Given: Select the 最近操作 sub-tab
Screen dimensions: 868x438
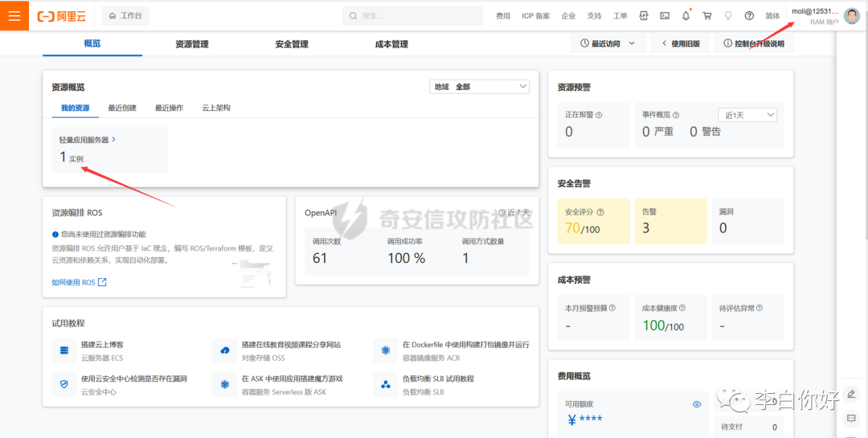Looking at the screenshot, I should pos(170,108).
